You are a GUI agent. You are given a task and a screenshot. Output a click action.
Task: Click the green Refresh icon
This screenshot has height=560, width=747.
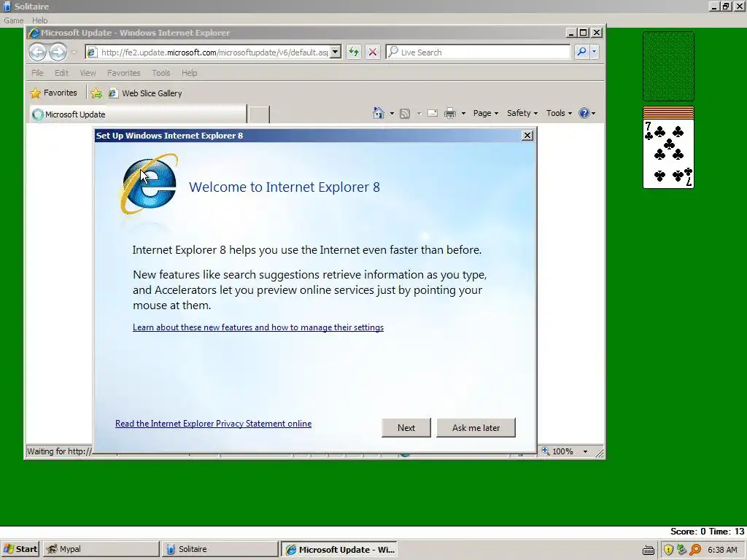coord(354,52)
